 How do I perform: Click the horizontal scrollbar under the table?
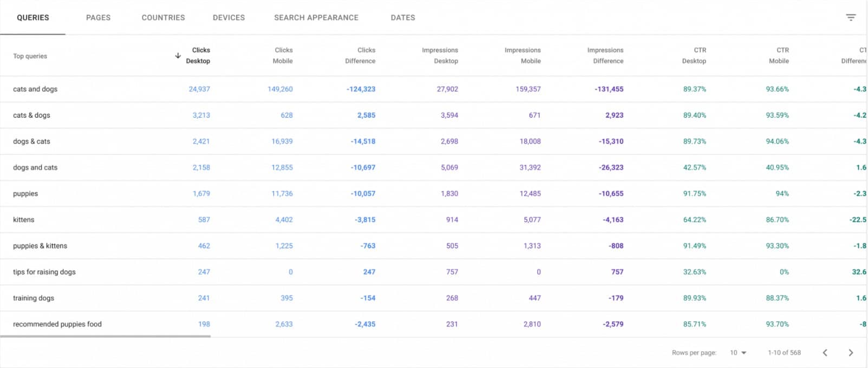tap(106, 337)
